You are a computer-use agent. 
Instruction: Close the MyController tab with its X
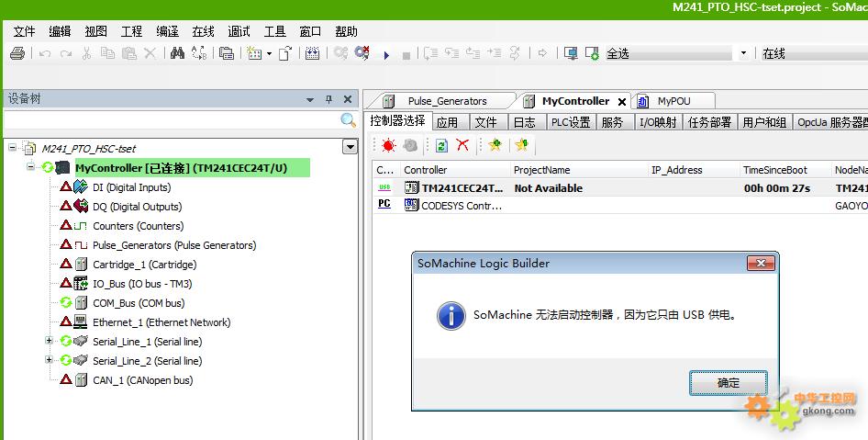622,101
